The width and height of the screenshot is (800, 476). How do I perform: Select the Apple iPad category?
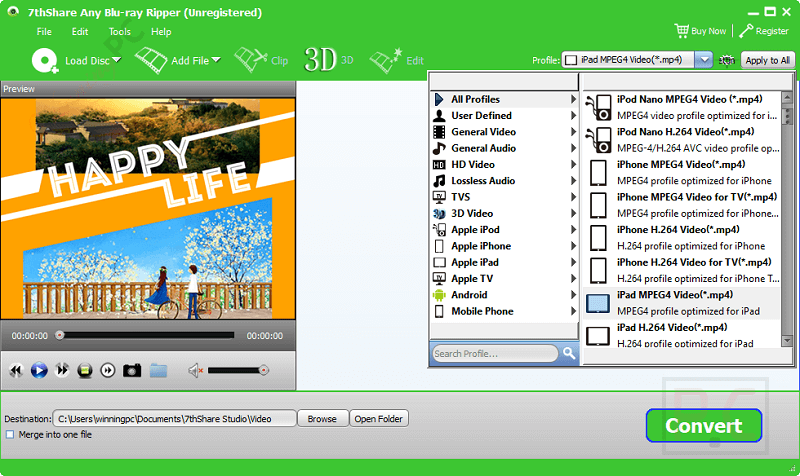[505, 262]
